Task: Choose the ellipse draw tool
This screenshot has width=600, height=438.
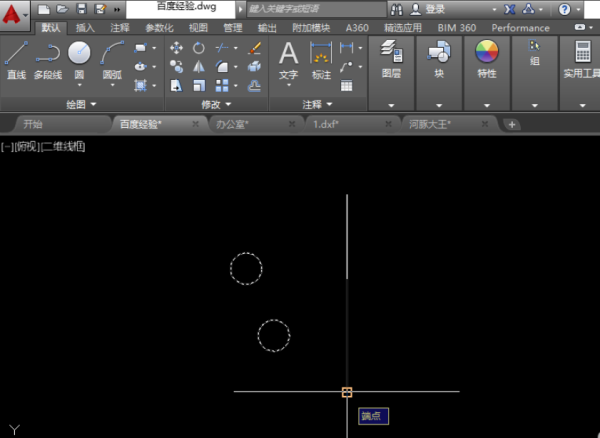Action: point(140,67)
